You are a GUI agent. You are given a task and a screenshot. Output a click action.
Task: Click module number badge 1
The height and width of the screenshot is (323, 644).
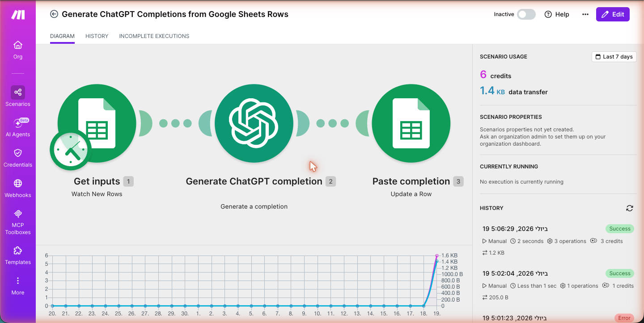(128, 181)
